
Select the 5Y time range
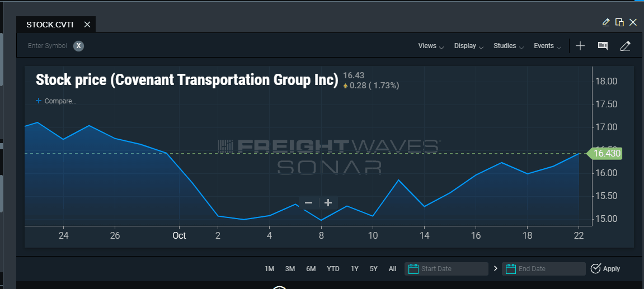click(373, 269)
